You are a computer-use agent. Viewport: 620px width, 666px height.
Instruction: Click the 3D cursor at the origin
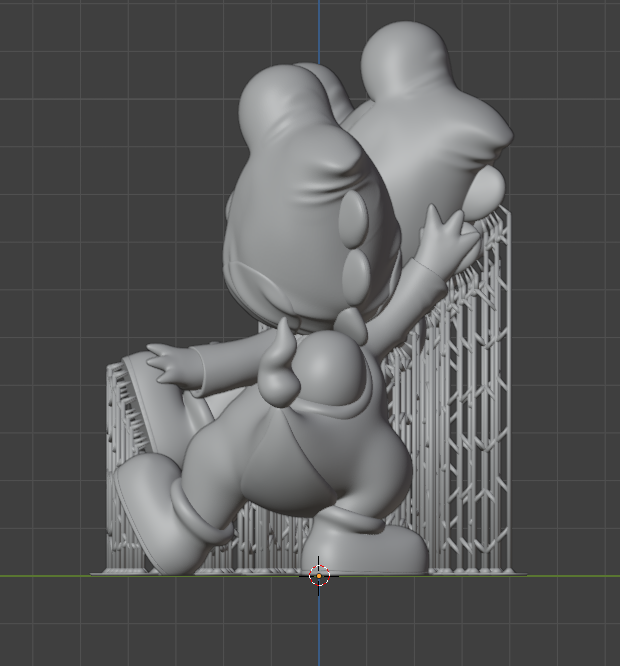pos(318,575)
